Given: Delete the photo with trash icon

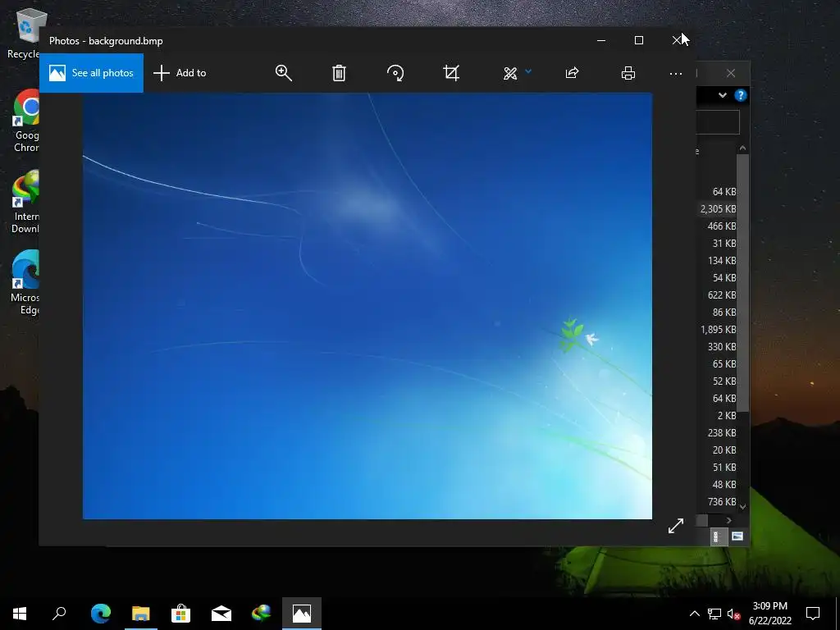Looking at the screenshot, I should pyautogui.click(x=339, y=73).
